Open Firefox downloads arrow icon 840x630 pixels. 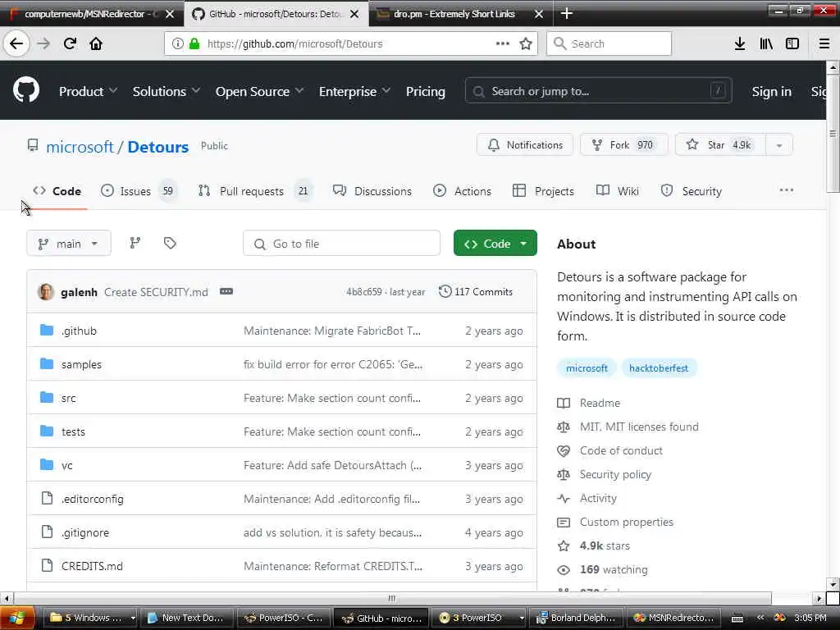740,43
